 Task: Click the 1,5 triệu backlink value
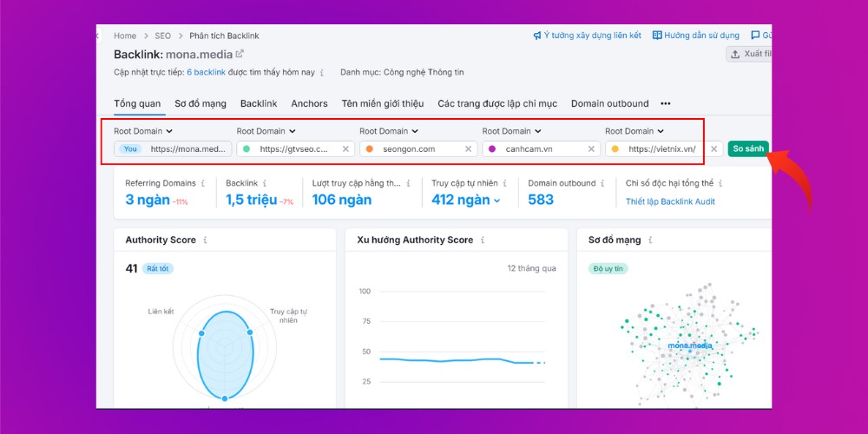tap(252, 200)
